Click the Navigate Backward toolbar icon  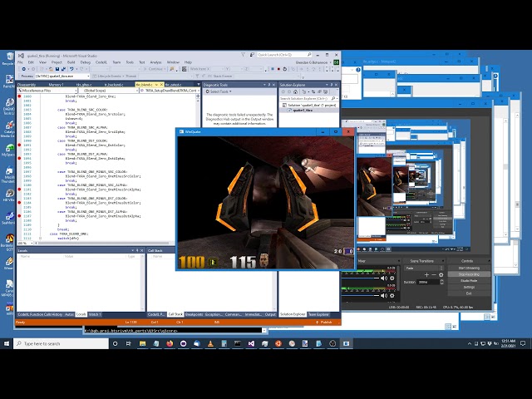coord(24,69)
